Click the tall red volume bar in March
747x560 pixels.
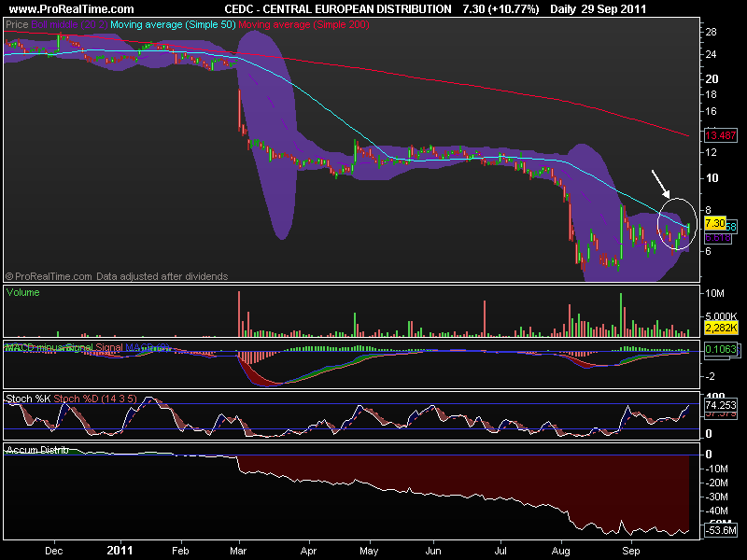239,314
